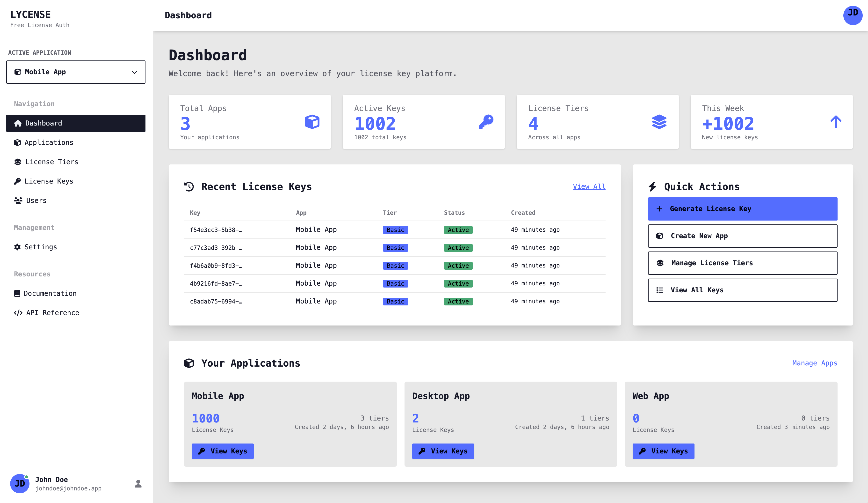Follow the View All link

[589, 186]
